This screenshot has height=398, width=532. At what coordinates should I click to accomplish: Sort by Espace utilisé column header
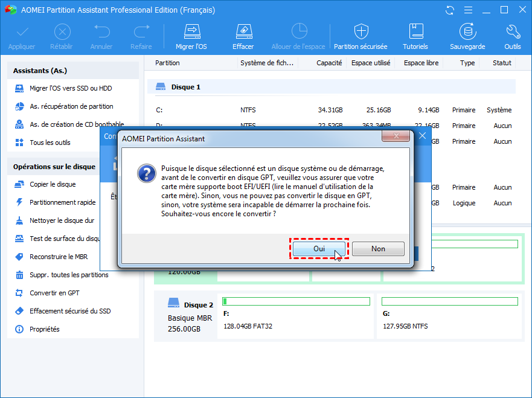(371, 63)
